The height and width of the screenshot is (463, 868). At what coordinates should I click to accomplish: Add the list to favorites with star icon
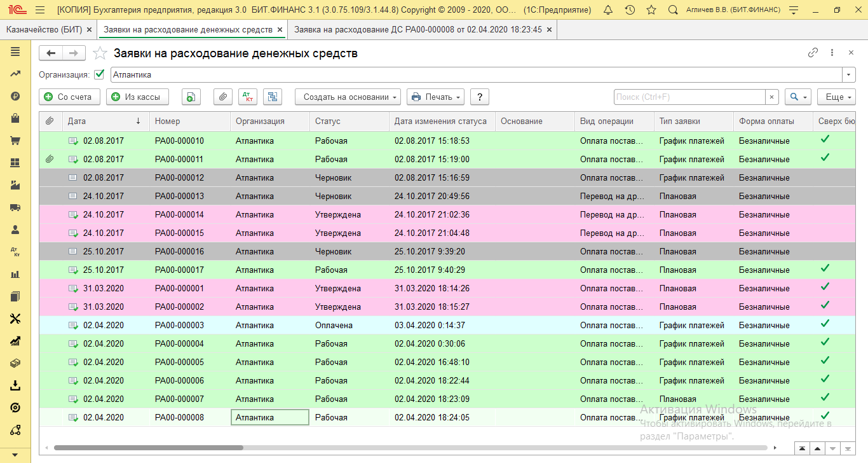[100, 53]
